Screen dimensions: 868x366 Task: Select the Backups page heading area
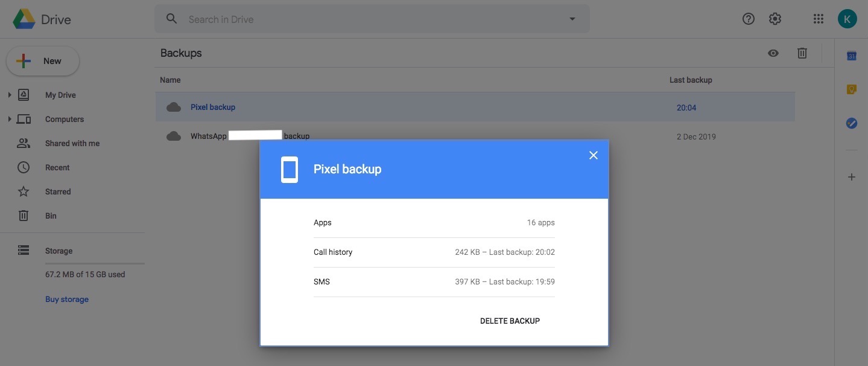tap(181, 53)
